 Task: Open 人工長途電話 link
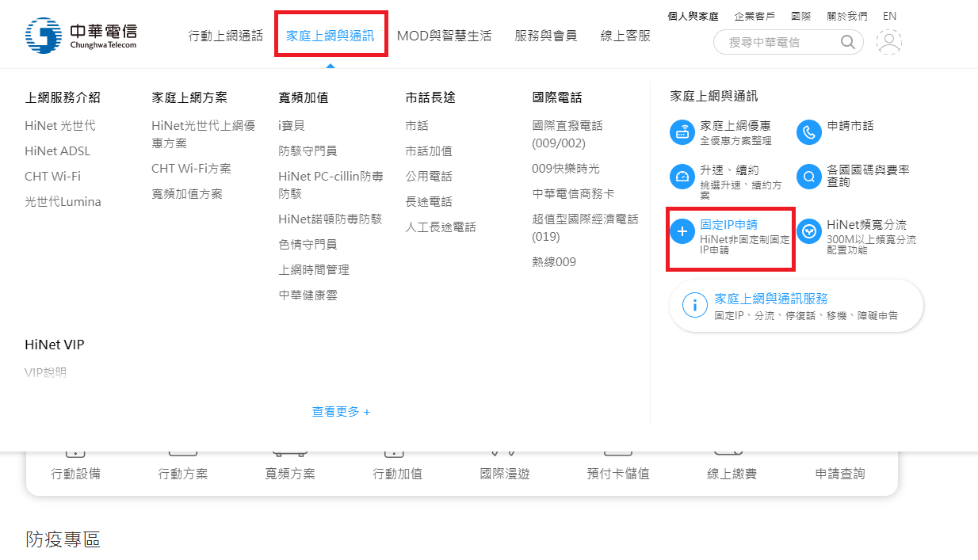coord(441,227)
